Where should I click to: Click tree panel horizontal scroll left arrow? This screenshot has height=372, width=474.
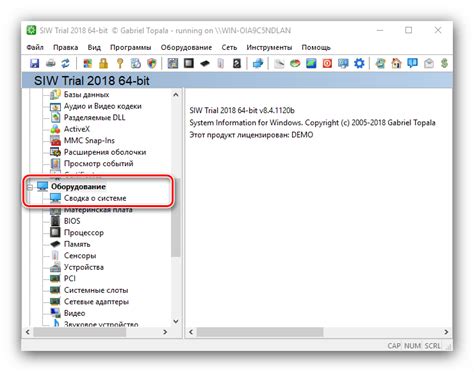28,332
